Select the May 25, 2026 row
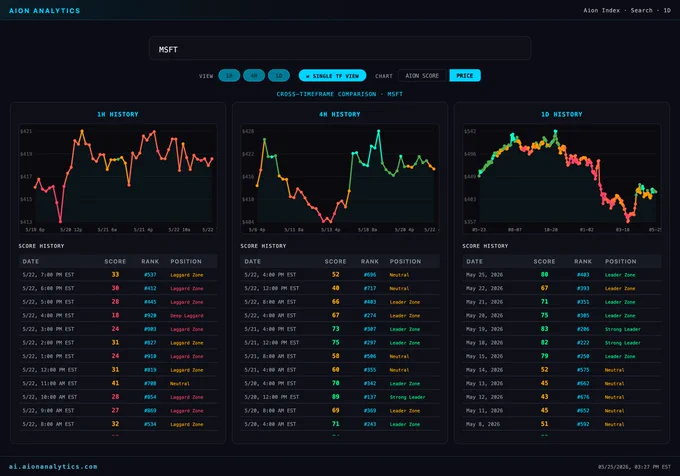The image size is (680, 476). coord(562,275)
